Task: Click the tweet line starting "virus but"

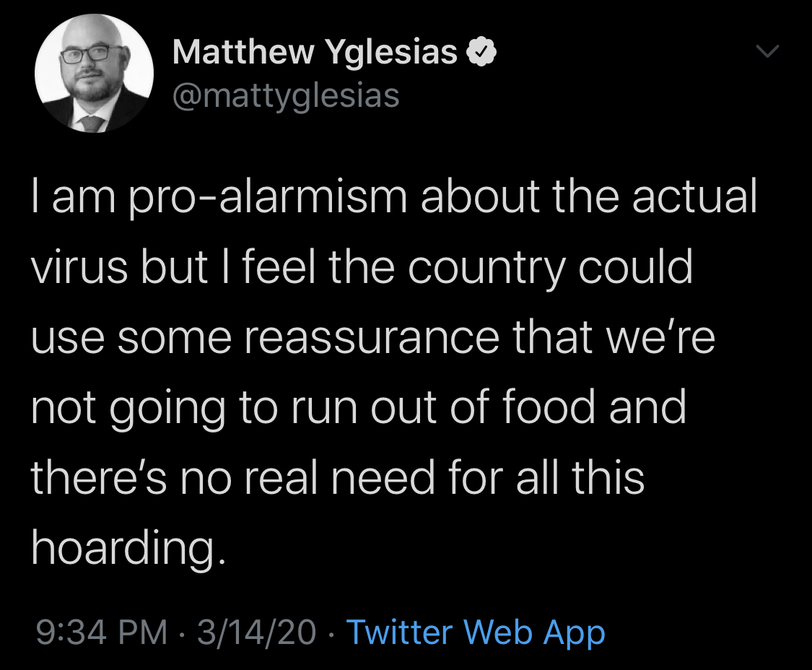Action: (361, 268)
